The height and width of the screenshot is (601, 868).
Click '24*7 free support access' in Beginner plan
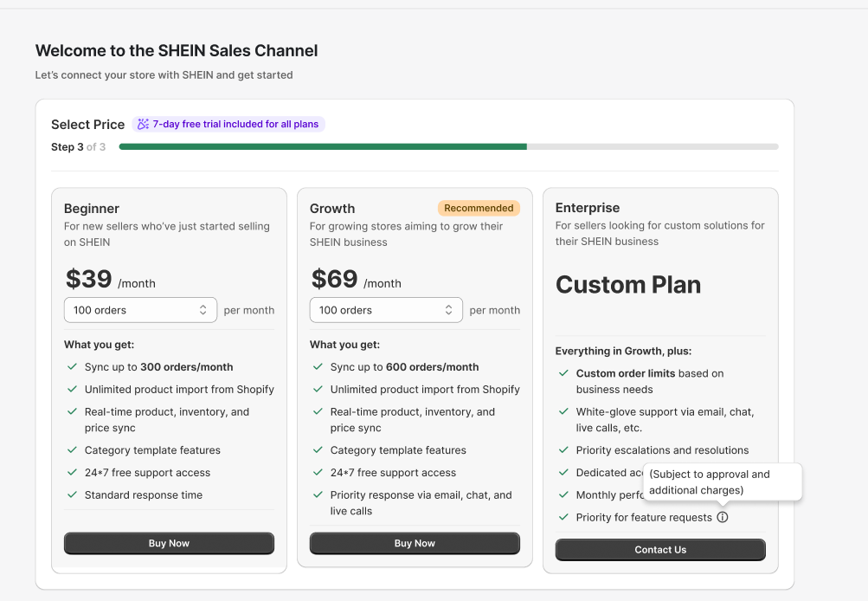coord(147,473)
